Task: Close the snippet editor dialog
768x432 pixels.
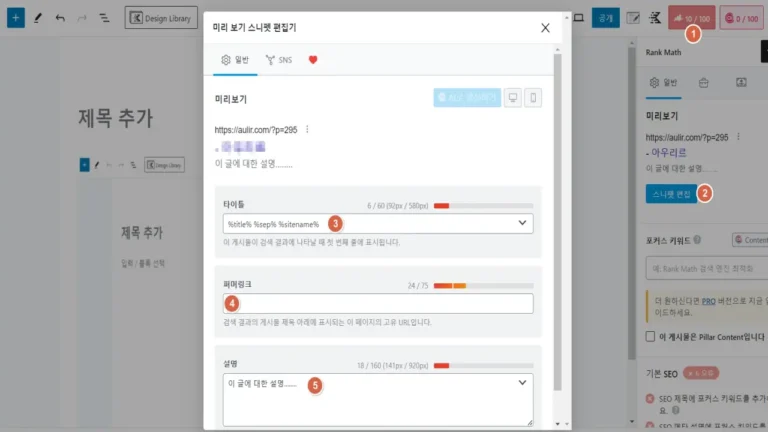Action: point(545,28)
